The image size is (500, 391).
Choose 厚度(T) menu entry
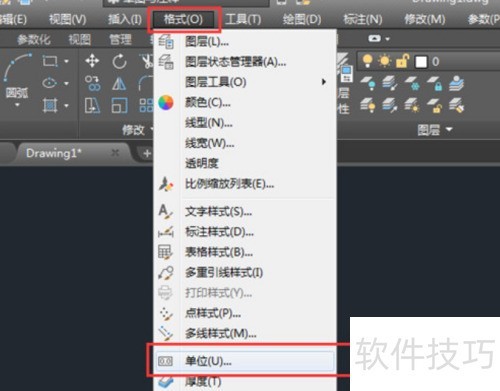pos(245,382)
